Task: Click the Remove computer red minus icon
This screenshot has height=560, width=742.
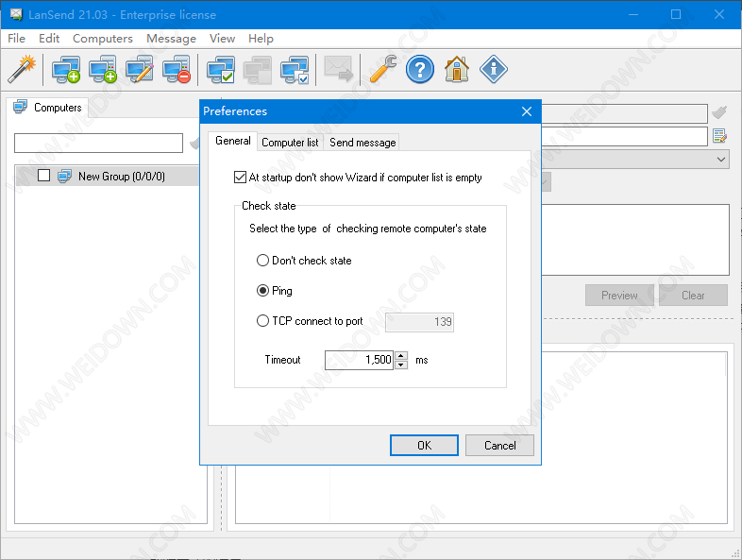Action: 177,69
